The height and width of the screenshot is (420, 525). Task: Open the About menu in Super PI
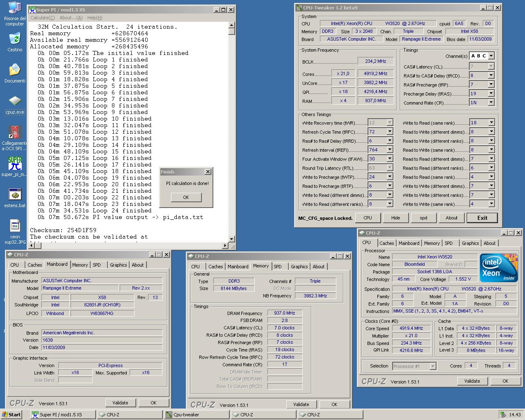click(x=71, y=18)
